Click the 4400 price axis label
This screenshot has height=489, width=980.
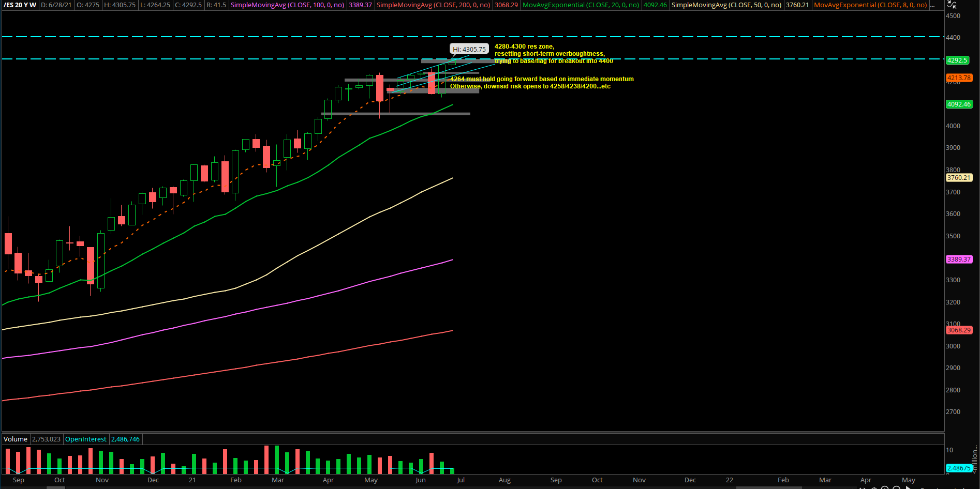tap(953, 38)
